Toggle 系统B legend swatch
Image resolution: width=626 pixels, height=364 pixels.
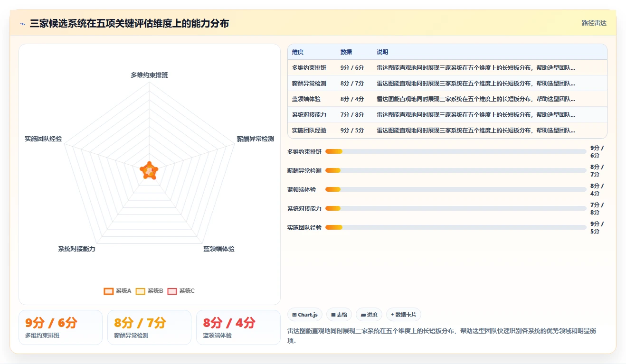(x=140, y=291)
